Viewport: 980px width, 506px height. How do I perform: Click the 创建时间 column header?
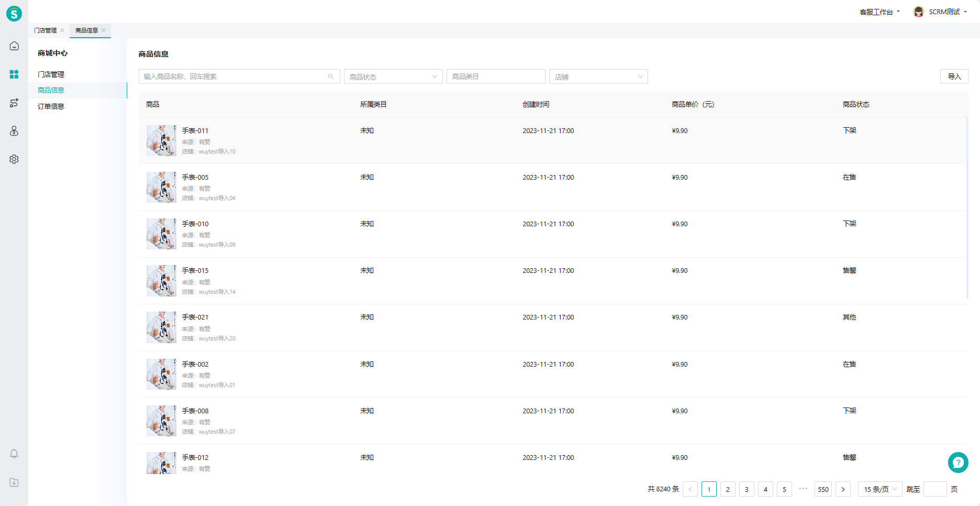click(x=536, y=104)
